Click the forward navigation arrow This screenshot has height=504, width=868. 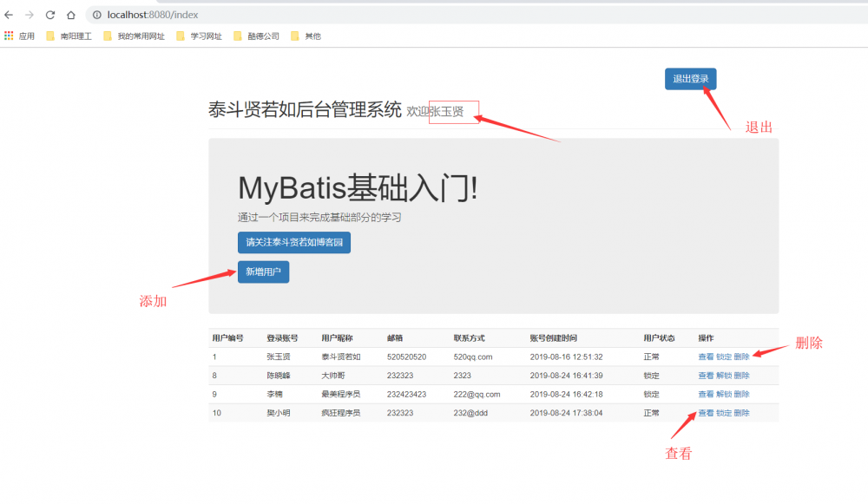pos(30,14)
